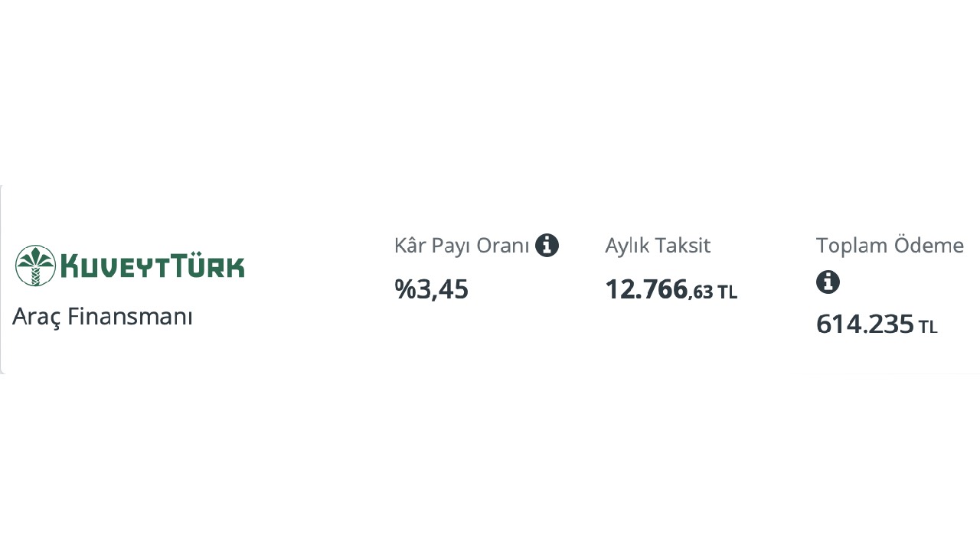This screenshot has height=551, width=980.
Task: Click the TL unit after 614.235
Action: pos(928,328)
